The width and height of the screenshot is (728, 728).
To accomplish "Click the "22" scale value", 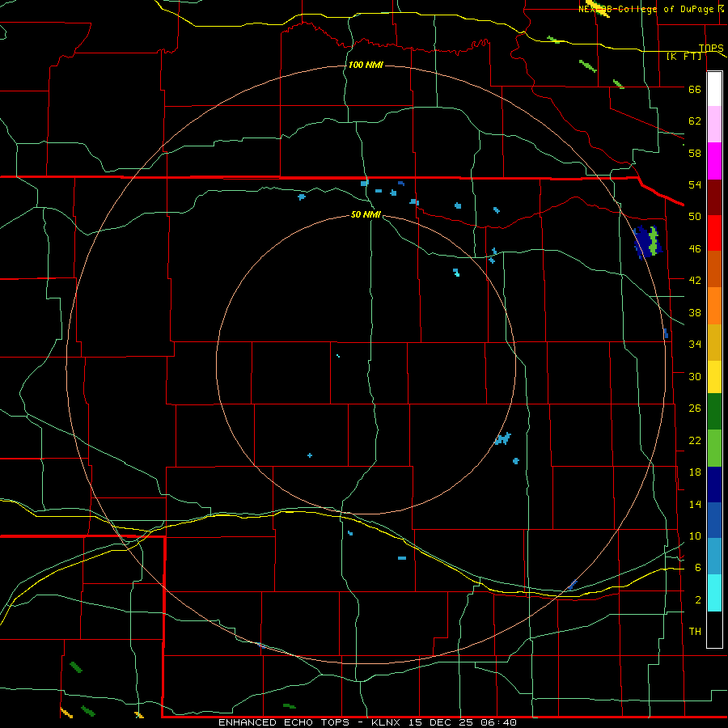I will [x=695, y=441].
